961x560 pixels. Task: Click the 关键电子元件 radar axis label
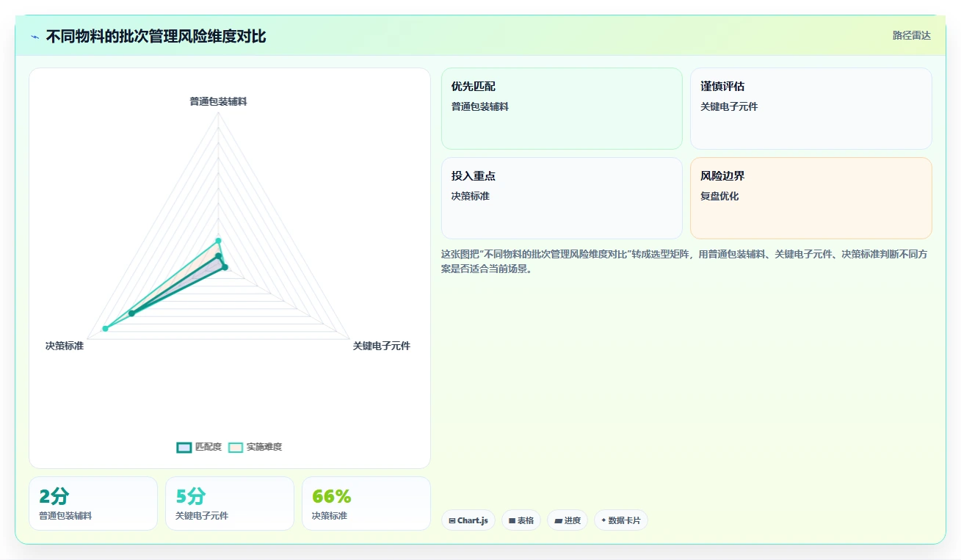coord(381,345)
